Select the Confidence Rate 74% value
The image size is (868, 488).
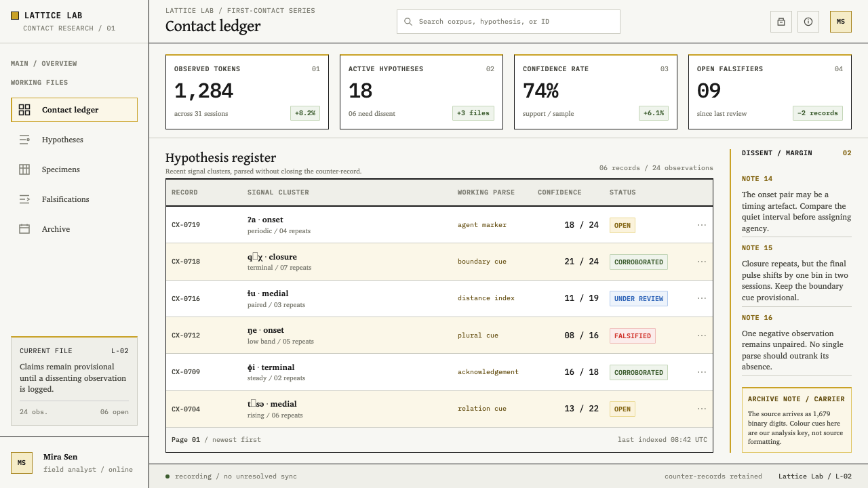[540, 91]
